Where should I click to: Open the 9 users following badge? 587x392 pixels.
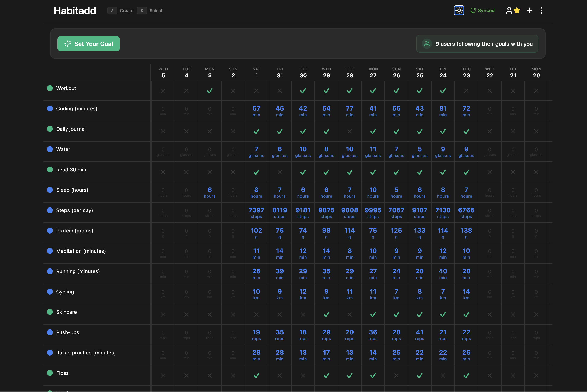[x=477, y=43]
